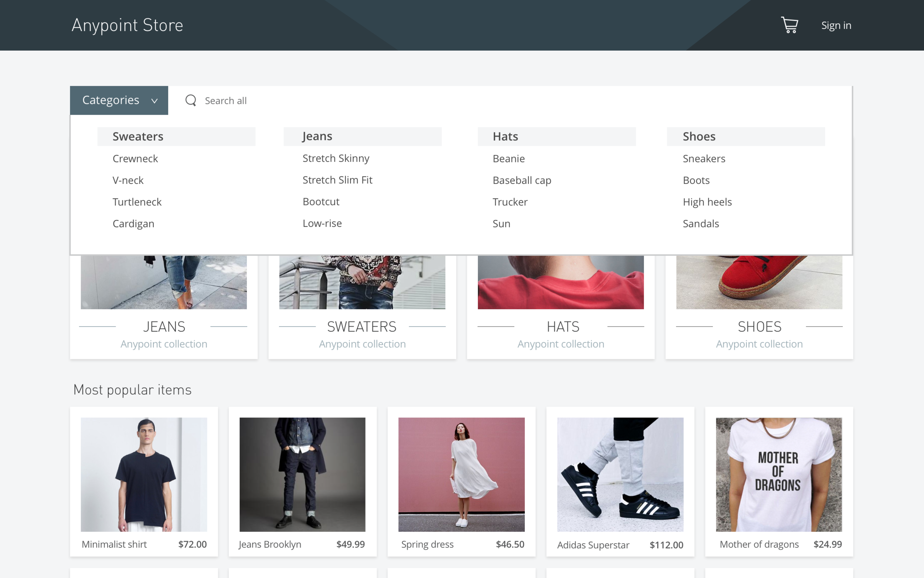Choose Low-rise jeans
The height and width of the screenshot is (578, 924).
pos(322,223)
